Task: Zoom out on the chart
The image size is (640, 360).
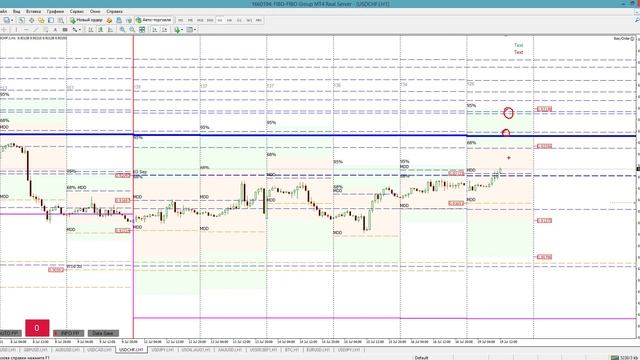Action: [x=132, y=29]
